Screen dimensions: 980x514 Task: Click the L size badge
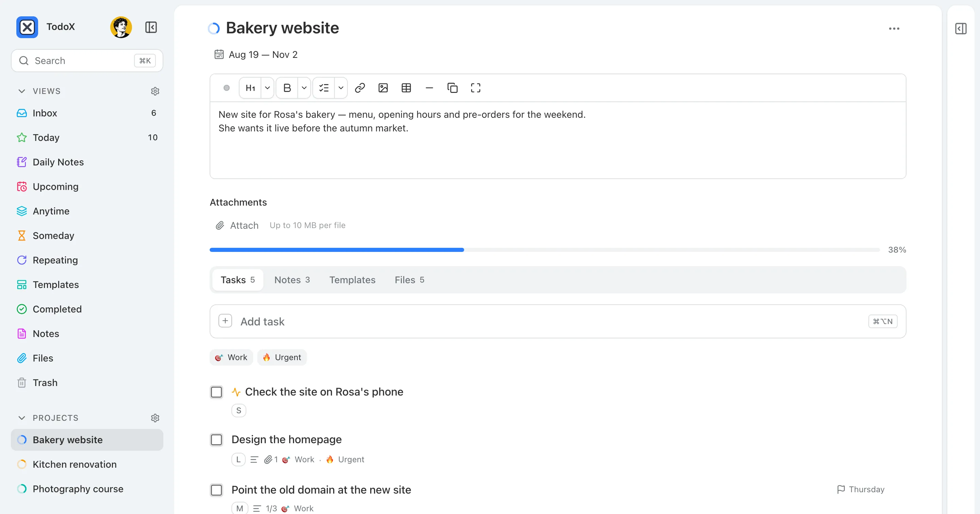click(238, 460)
